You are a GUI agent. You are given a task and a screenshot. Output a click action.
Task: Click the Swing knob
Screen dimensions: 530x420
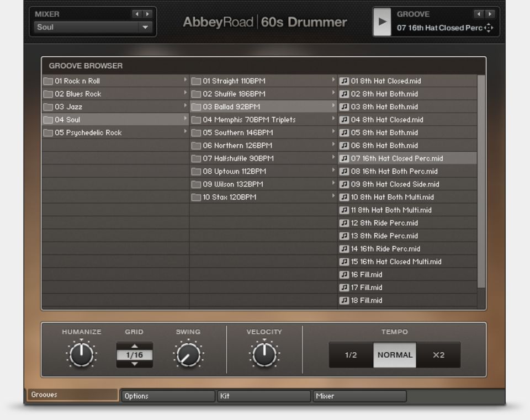[x=188, y=355]
